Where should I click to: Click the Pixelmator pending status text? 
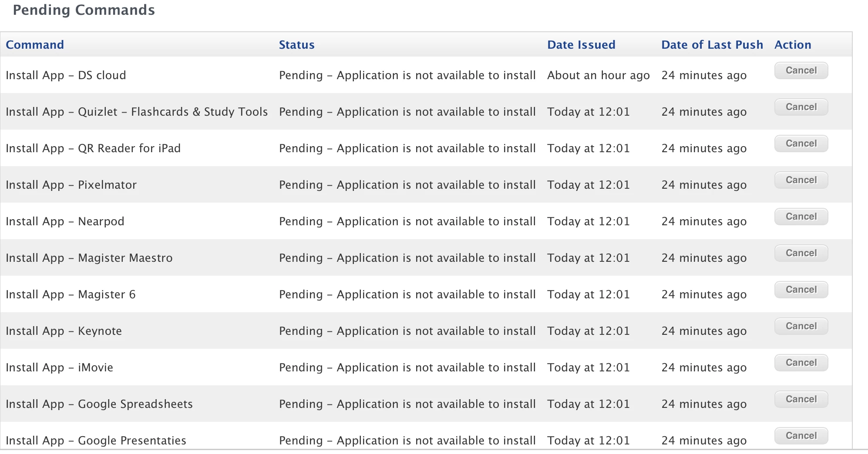407,185
